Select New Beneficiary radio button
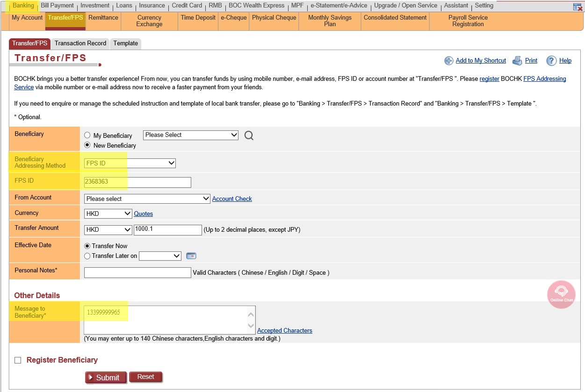The image size is (585, 392). [87, 145]
